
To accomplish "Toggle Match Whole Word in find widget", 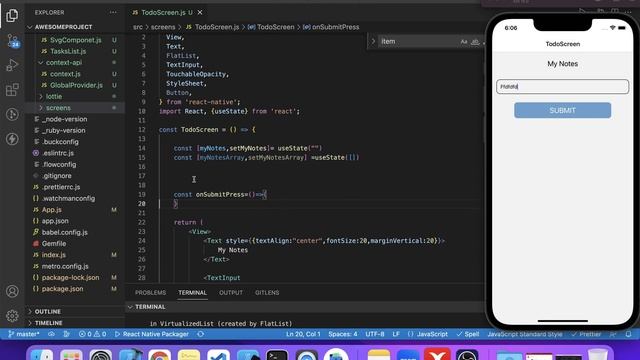I will click(475, 41).
